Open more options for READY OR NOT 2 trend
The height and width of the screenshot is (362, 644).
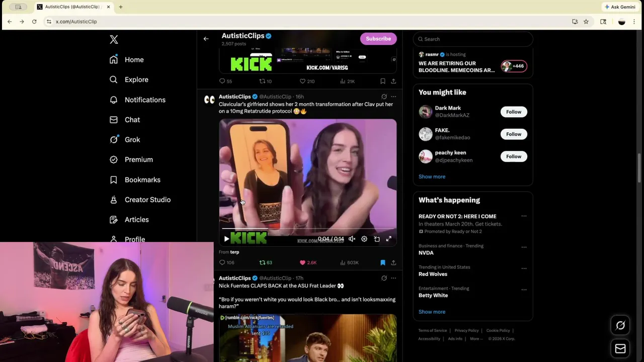[x=524, y=216]
